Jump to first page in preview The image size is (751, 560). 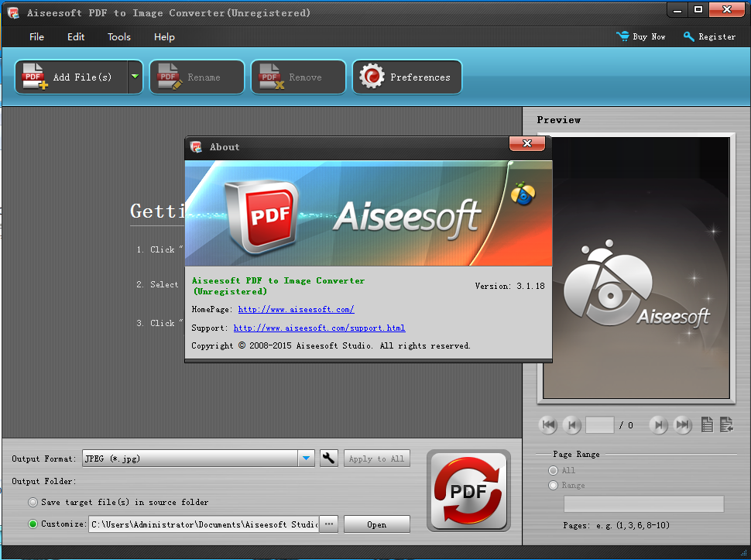548,424
